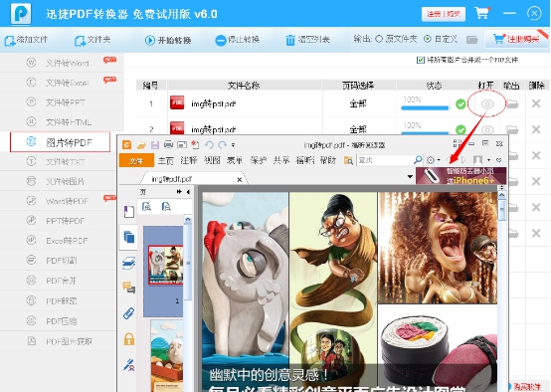Viewport: 551px width, 392px height.
Task: Click the print icon in Foxit Reader
Action: (x=169, y=144)
